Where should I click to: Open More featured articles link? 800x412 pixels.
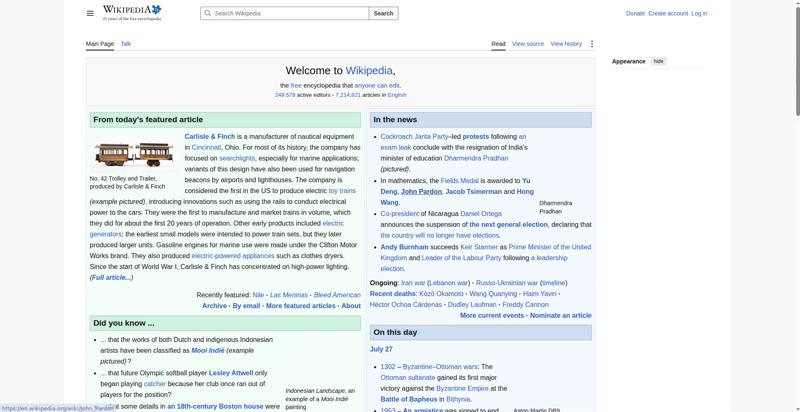[301, 306]
